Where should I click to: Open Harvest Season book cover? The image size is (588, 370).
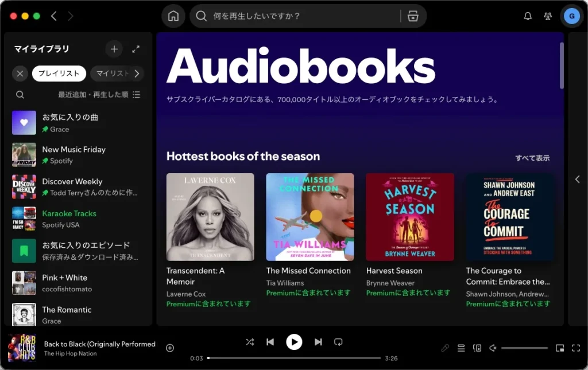click(x=410, y=217)
